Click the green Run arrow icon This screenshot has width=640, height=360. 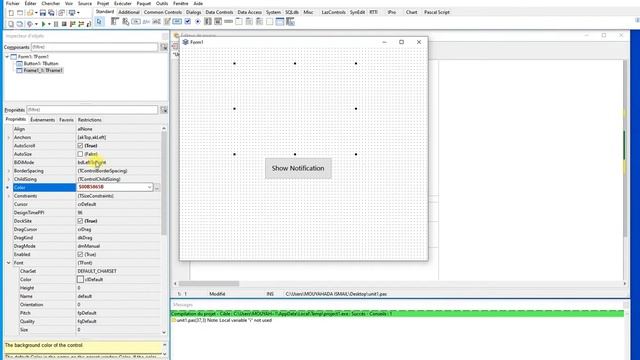[43, 24]
